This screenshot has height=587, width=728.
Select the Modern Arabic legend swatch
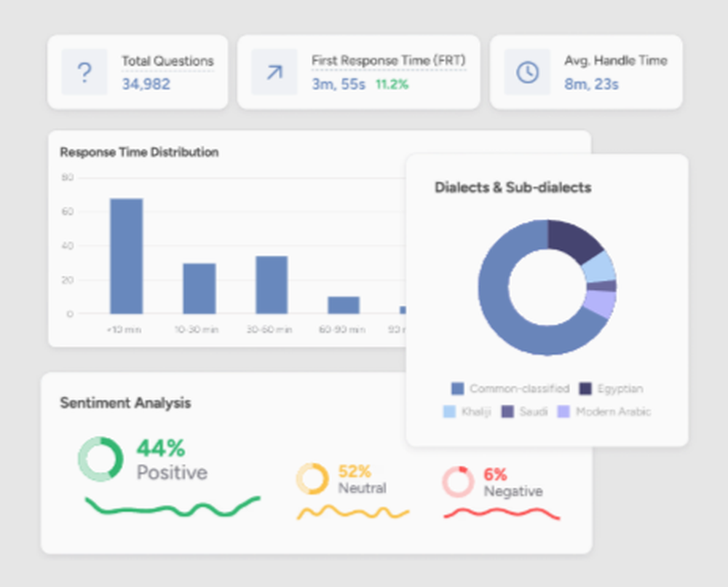pos(563,411)
